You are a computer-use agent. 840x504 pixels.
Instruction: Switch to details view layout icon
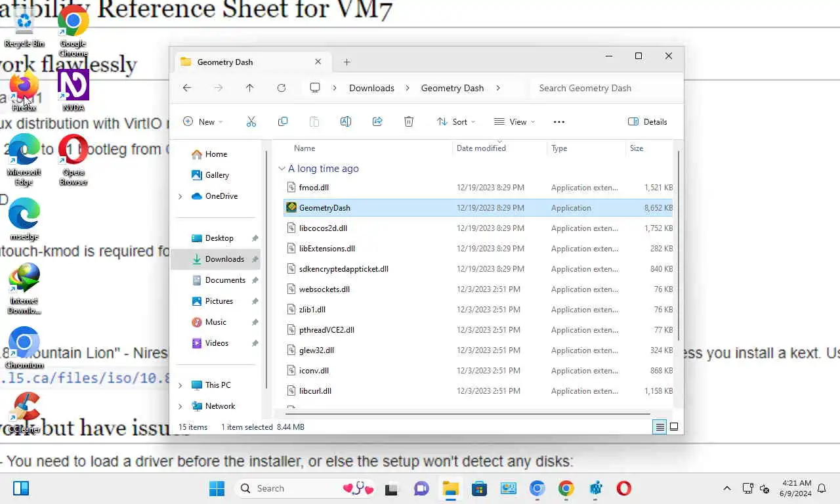[660, 427]
